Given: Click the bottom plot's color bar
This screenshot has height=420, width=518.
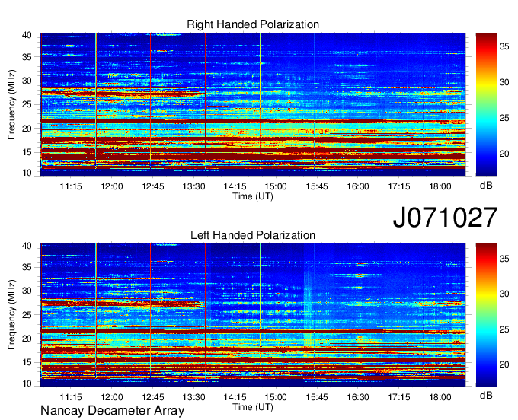Looking at the screenshot, I should (486, 315).
